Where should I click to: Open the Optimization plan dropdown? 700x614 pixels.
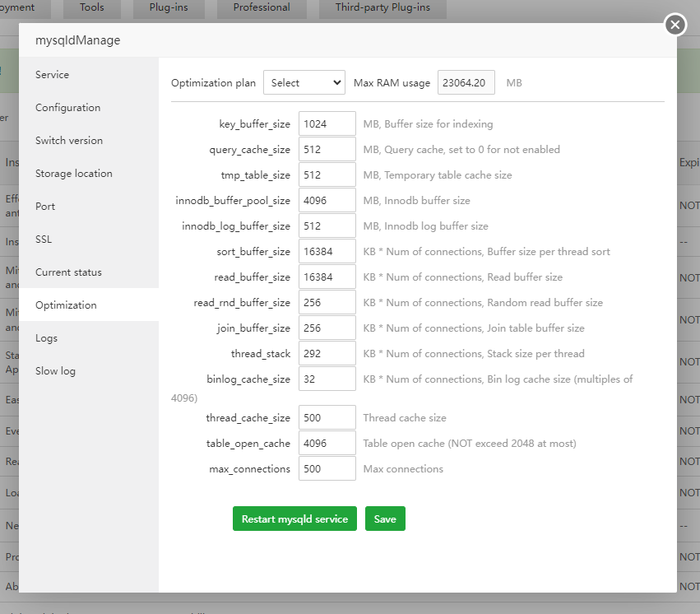pos(304,82)
